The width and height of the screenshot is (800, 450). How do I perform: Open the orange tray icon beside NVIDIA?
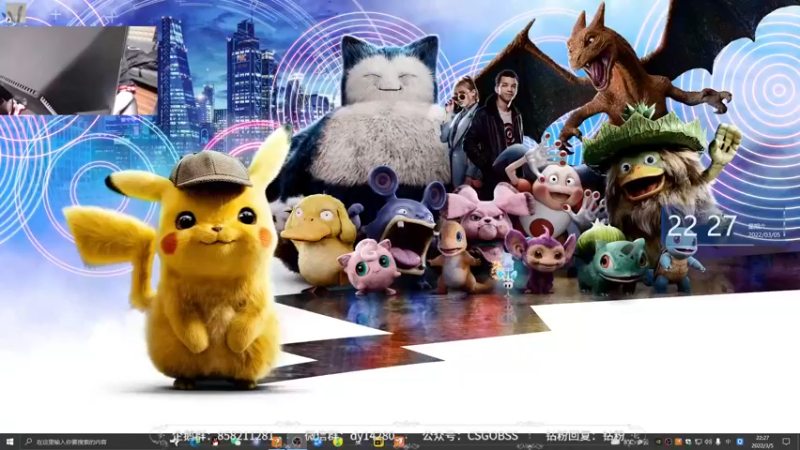[x=678, y=442]
